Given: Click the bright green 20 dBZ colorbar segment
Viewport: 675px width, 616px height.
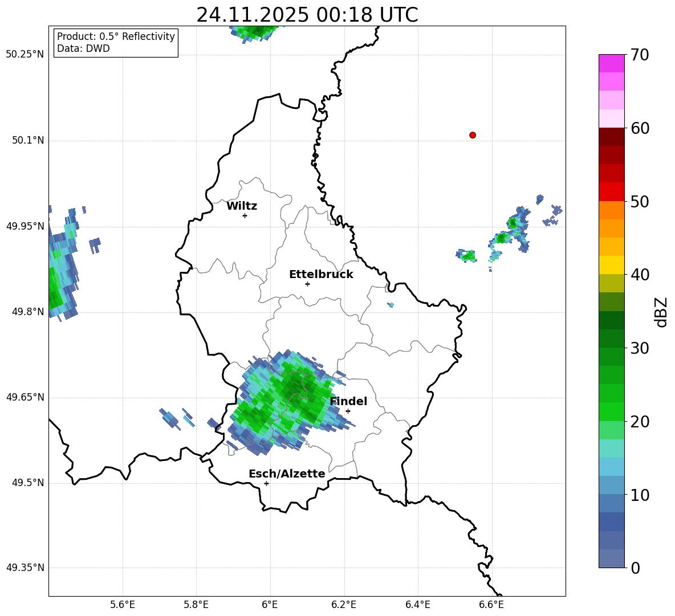Looking at the screenshot, I should 611,411.
